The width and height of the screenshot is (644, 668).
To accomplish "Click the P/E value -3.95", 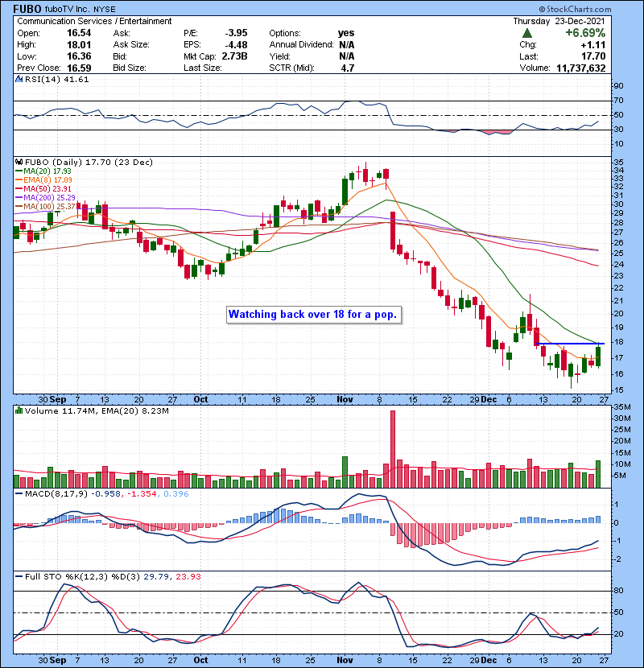I will [x=236, y=33].
